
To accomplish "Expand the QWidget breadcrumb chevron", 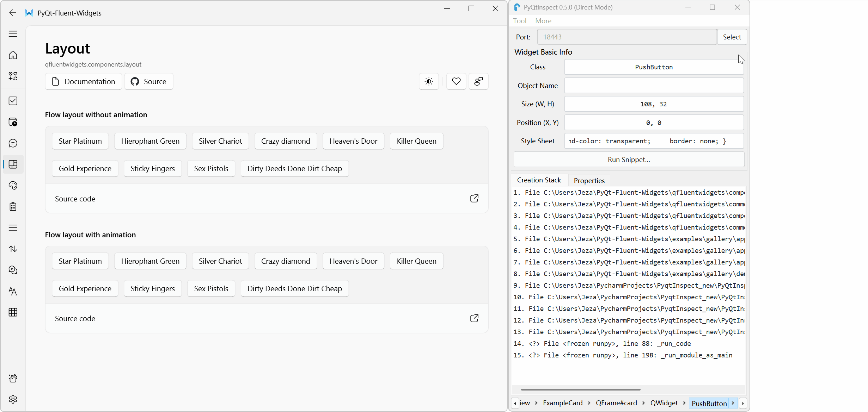I will pos(684,403).
